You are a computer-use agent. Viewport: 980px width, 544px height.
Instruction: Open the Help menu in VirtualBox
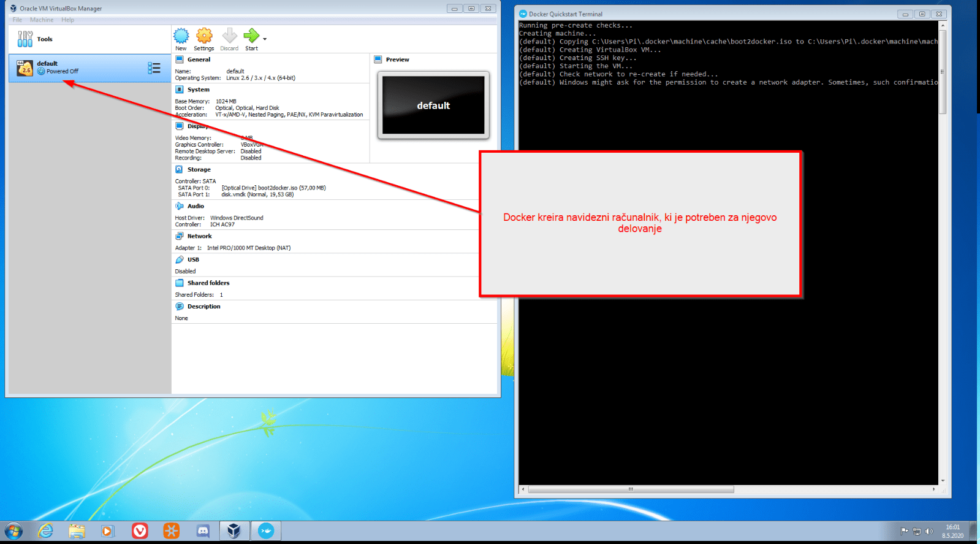[67, 20]
